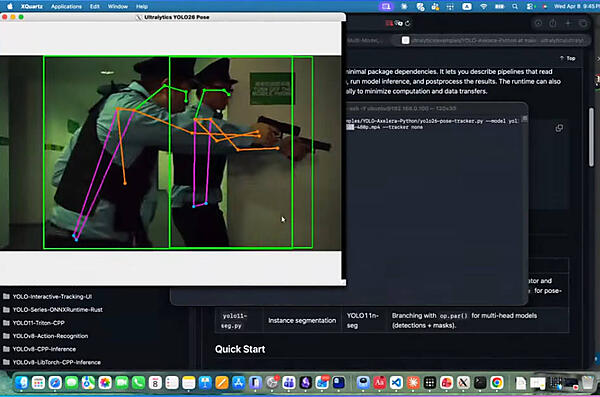Click the YOLO11n-seg model cell
Screen dimensions: 600x397
(x=363, y=320)
